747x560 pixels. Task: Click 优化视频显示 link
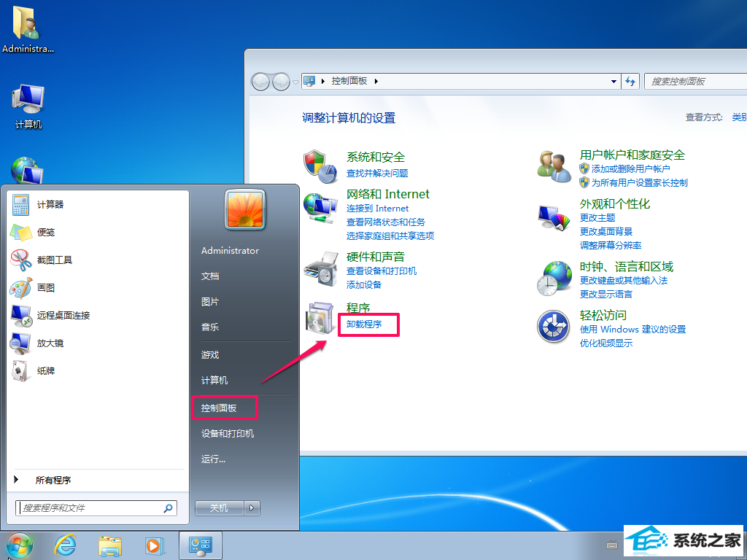(606, 343)
